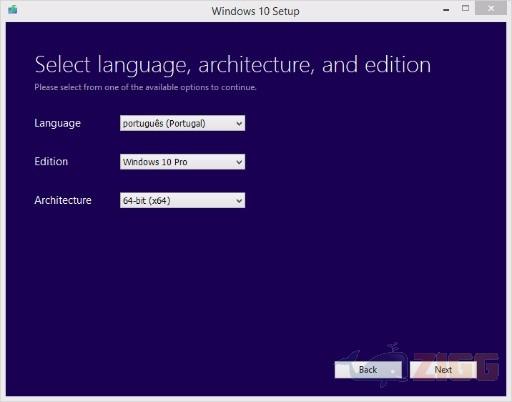
Task: Click the "Language" field label
Action: pos(57,123)
